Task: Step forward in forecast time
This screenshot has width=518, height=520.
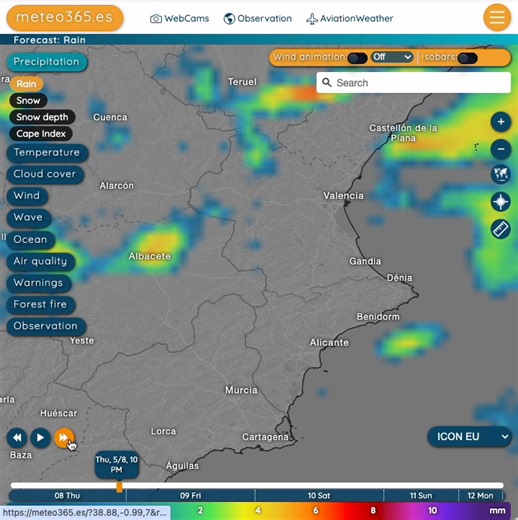Action: pos(64,438)
